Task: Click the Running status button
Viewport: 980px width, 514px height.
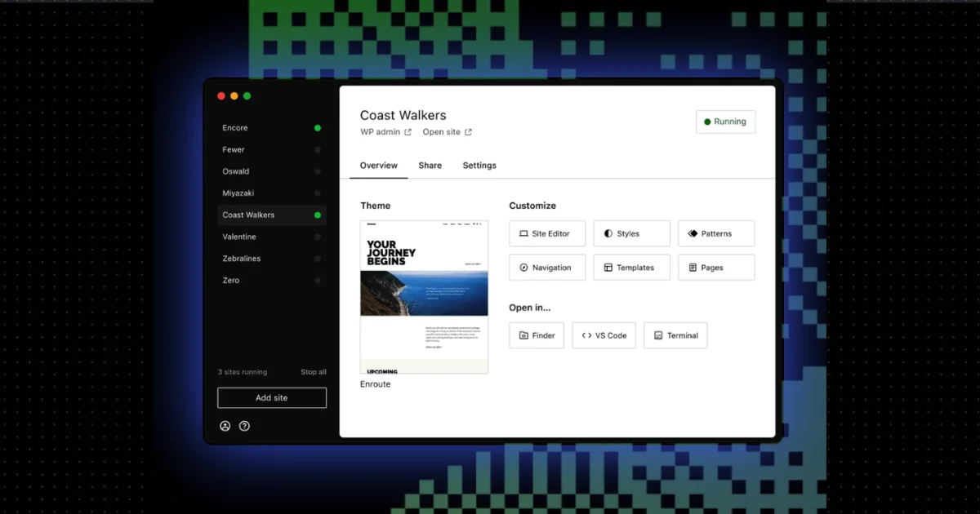Action: pos(725,122)
